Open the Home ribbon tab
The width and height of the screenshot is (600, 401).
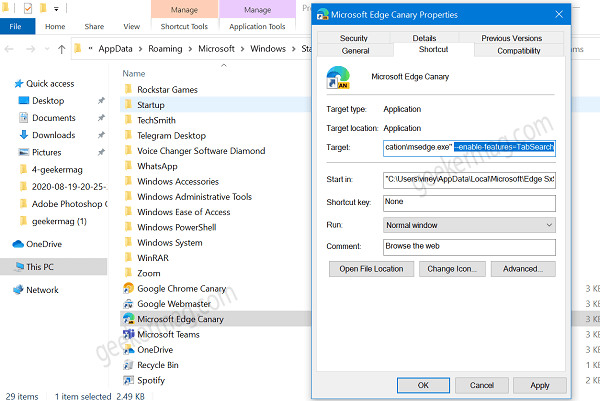tap(55, 26)
